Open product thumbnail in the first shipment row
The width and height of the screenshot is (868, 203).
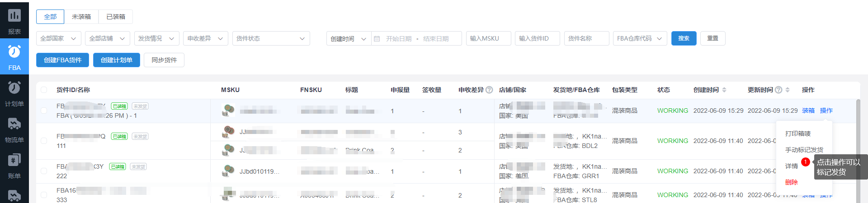228,110
